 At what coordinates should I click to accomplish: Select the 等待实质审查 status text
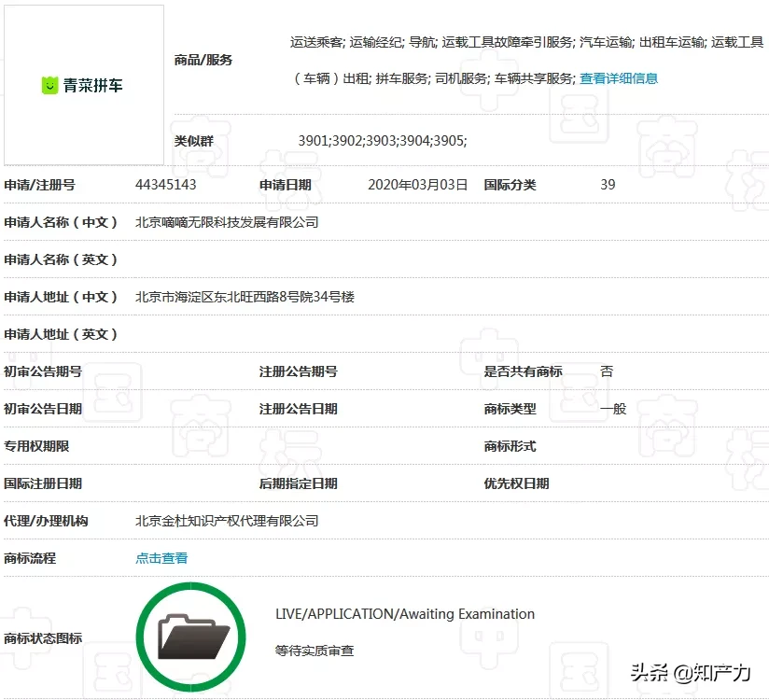[x=315, y=651]
